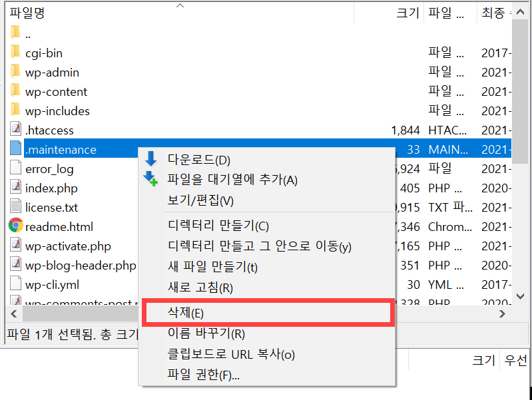Click the horizontal scrollbar left arrow

pyautogui.click(x=14, y=314)
